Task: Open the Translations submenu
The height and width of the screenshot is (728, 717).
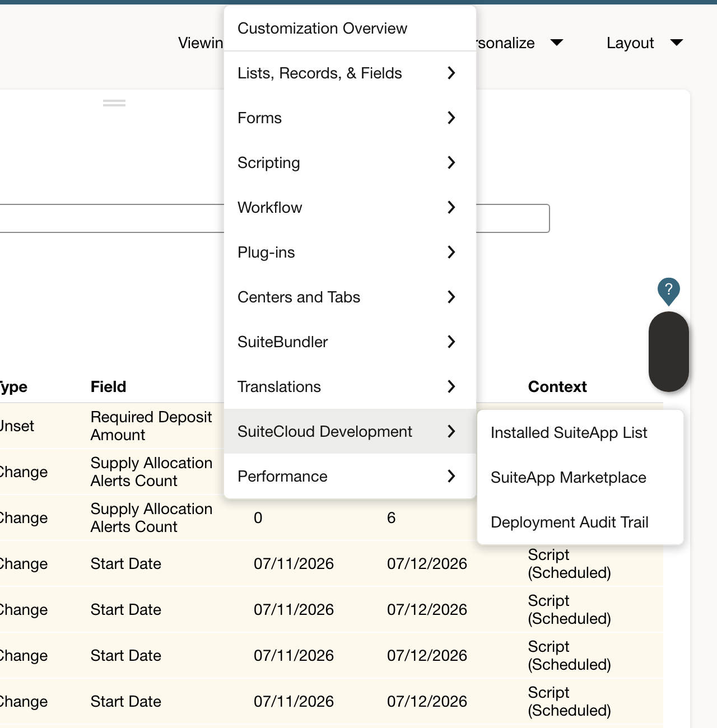Action: click(350, 387)
